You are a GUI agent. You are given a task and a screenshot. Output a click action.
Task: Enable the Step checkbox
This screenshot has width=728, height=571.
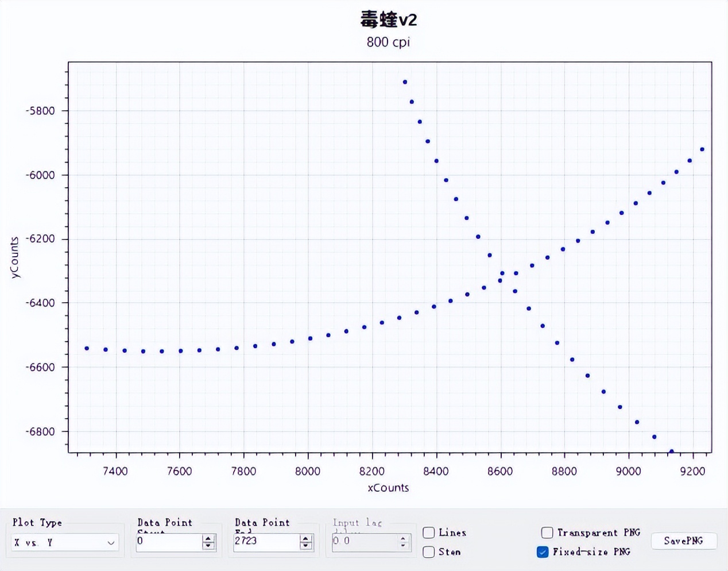pos(428,552)
